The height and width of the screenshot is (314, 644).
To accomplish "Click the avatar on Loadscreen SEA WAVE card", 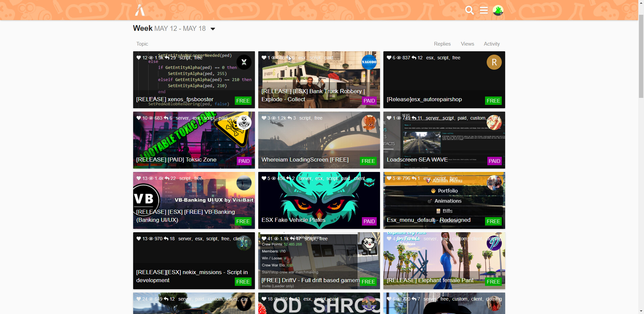I will (x=494, y=122).
